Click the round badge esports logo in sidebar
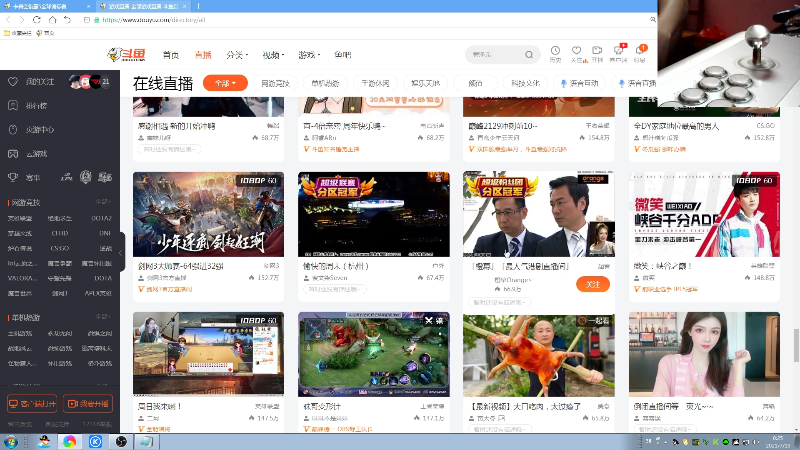This screenshot has height=450, width=800. click(86, 177)
